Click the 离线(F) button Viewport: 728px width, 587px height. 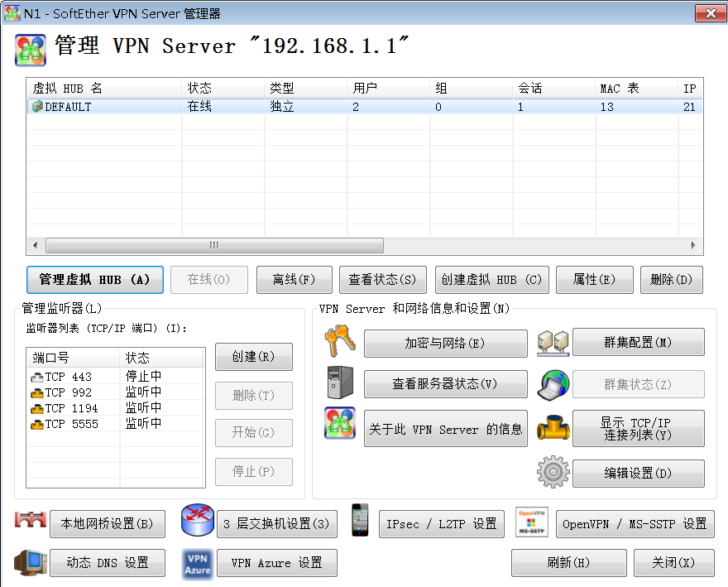(x=295, y=280)
